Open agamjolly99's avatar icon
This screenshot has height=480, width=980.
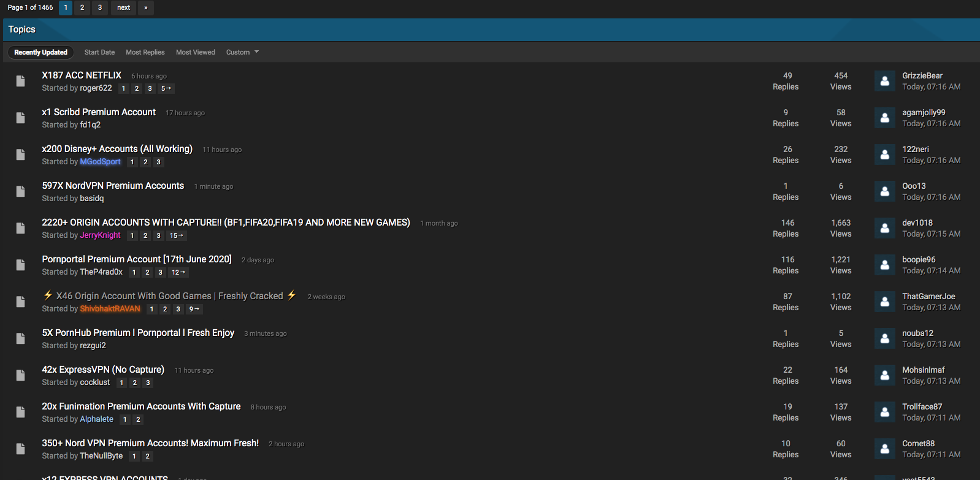point(884,118)
